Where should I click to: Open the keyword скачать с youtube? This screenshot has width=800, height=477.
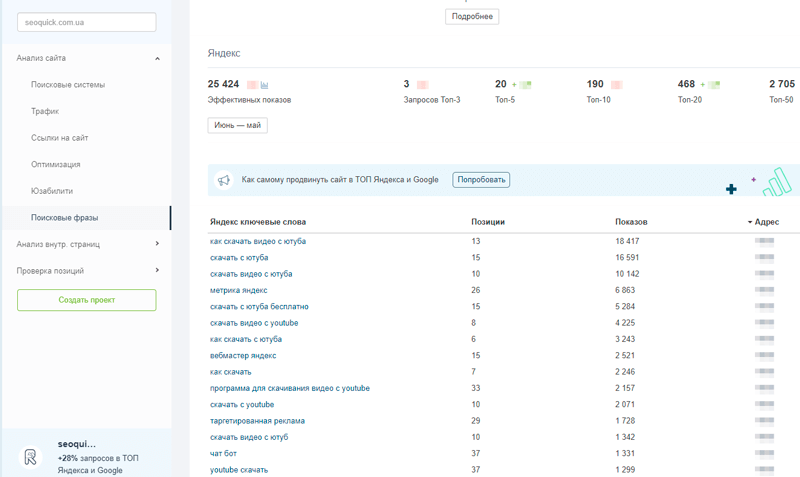[x=242, y=405]
